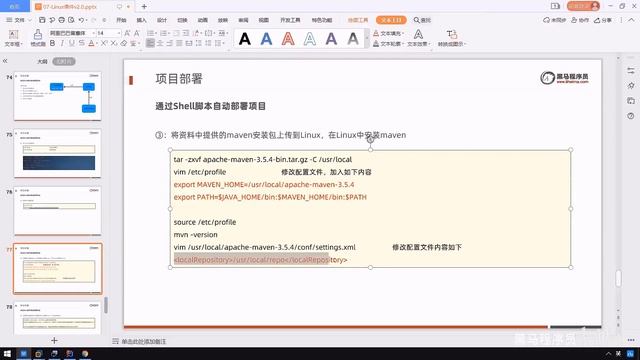Image resolution: width=640 pixels, height=360 pixels.
Task: Click the pin icon in right sidebar
Action: (x=631, y=86)
